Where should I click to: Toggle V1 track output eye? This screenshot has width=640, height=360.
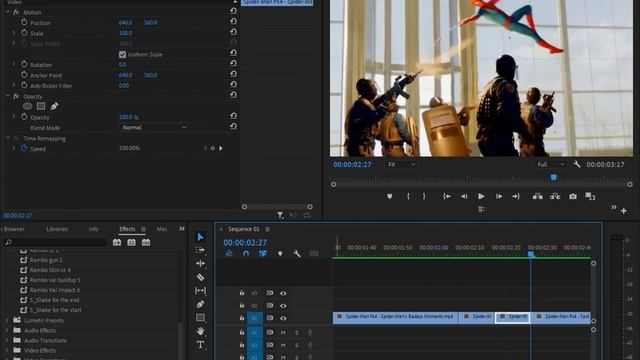pyautogui.click(x=283, y=318)
